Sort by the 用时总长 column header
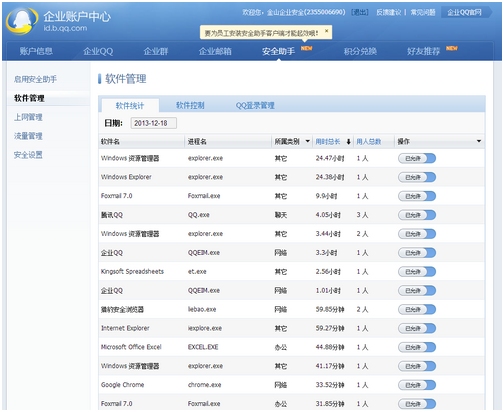 328,142
